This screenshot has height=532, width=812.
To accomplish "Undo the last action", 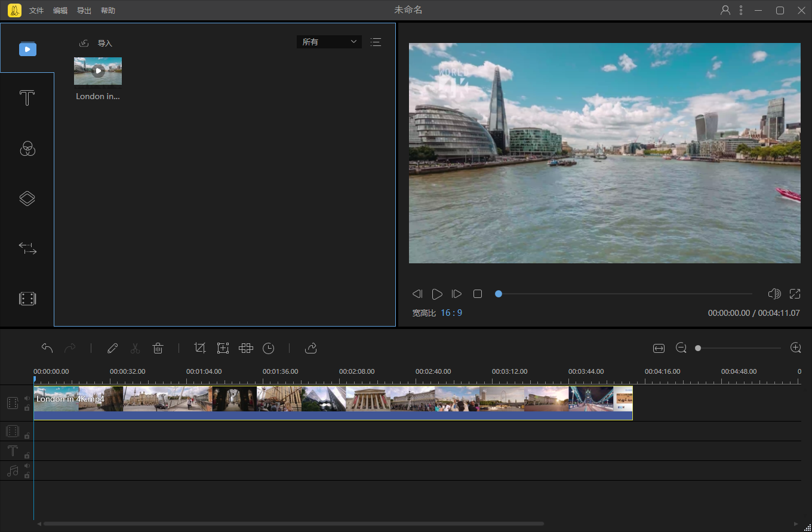I will click(47, 348).
